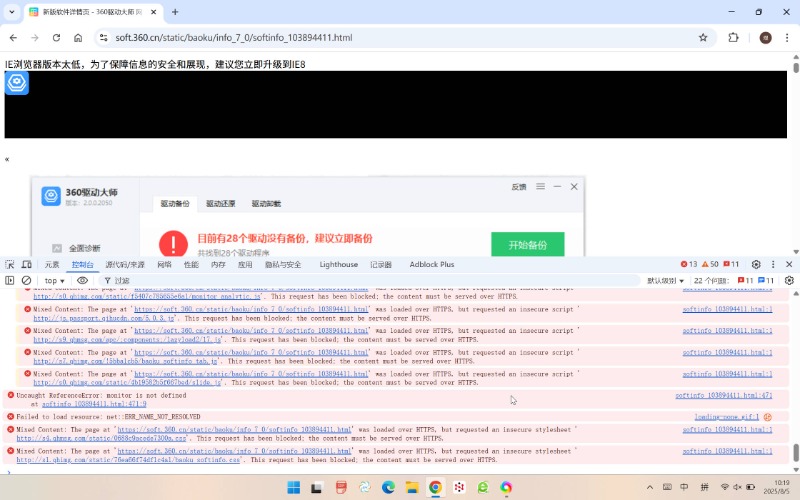
Task: Click the green 开始备份 button
Action: point(527,245)
